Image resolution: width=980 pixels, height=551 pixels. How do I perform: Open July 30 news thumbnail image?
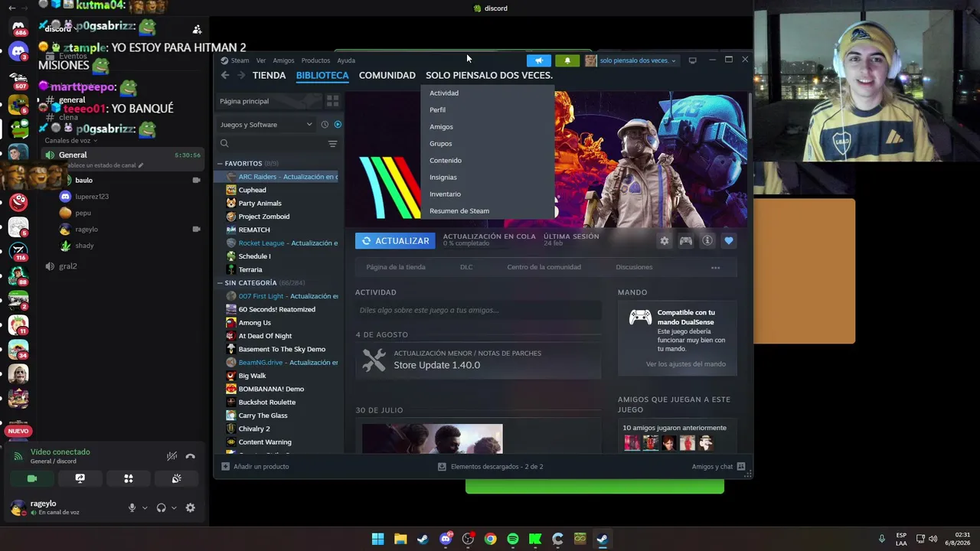(x=433, y=439)
